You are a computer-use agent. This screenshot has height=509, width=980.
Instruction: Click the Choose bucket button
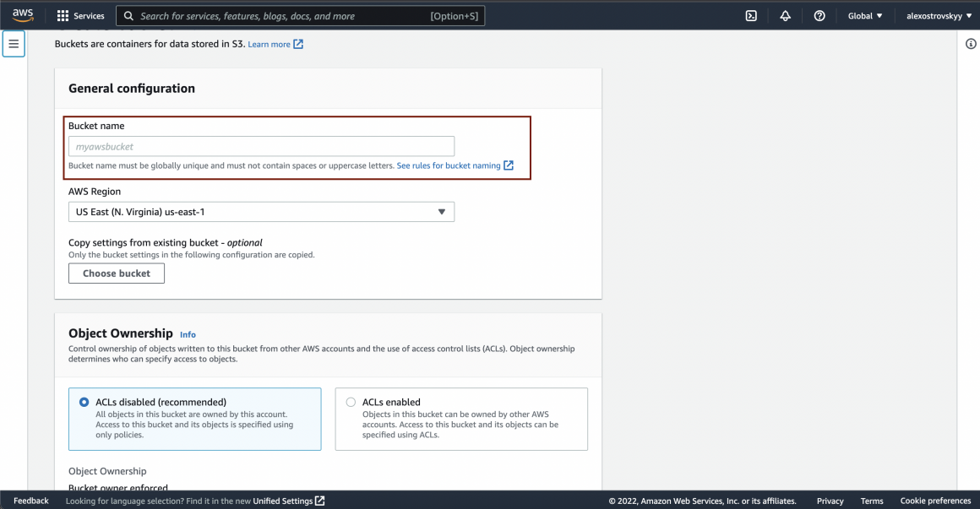click(x=117, y=273)
